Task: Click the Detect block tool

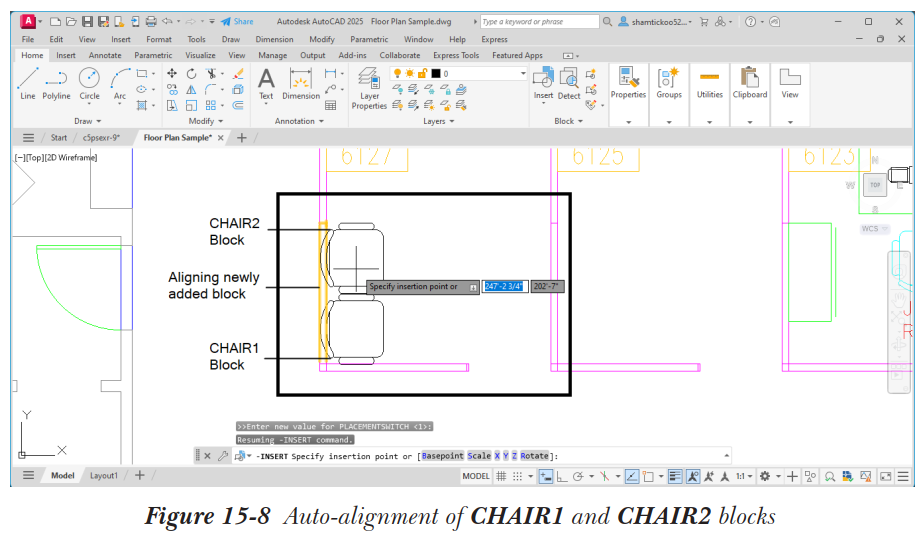Action: pos(569,84)
